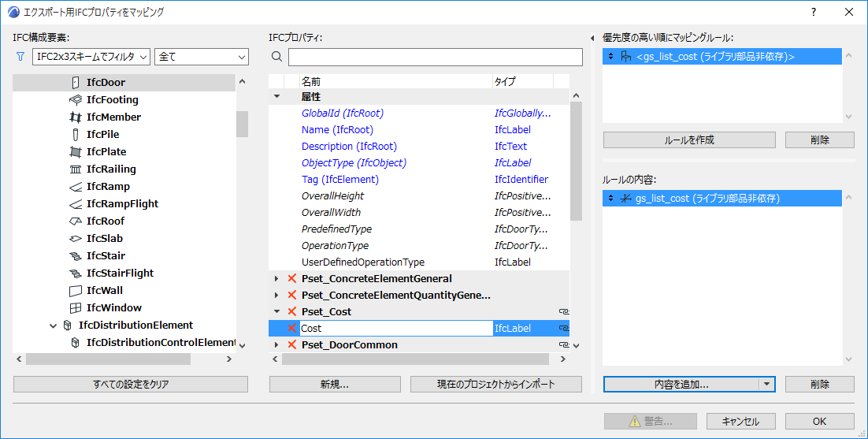Confirm with the OK button

820,422
